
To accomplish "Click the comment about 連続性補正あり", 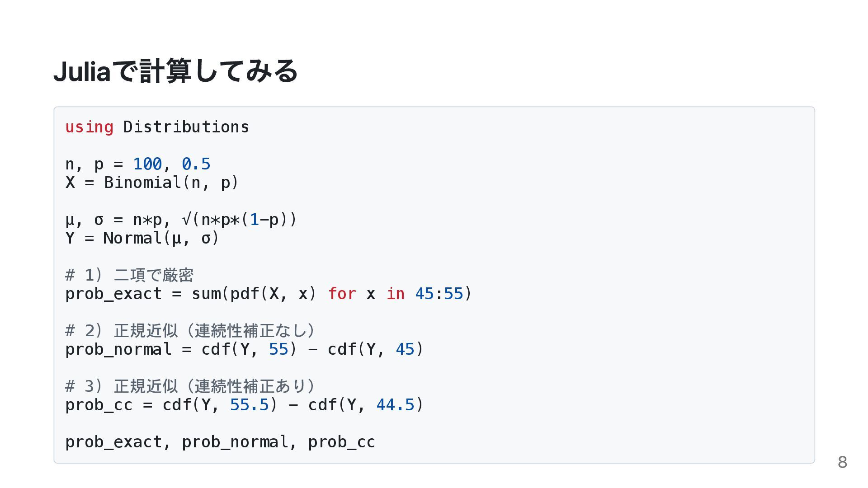I will 190,386.
